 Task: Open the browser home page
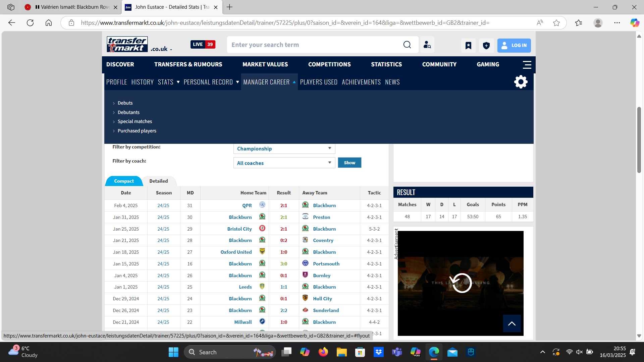[49, 23]
